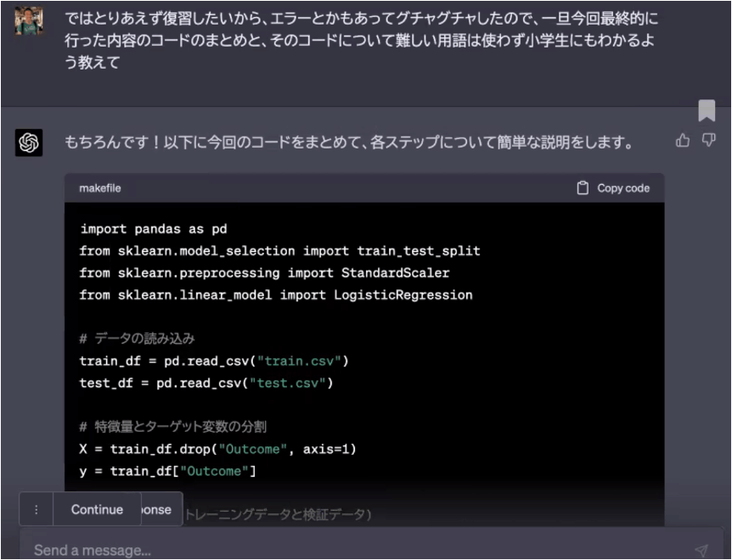The image size is (732, 560).
Task: Click the paper plane send icon
Action: tap(701, 550)
